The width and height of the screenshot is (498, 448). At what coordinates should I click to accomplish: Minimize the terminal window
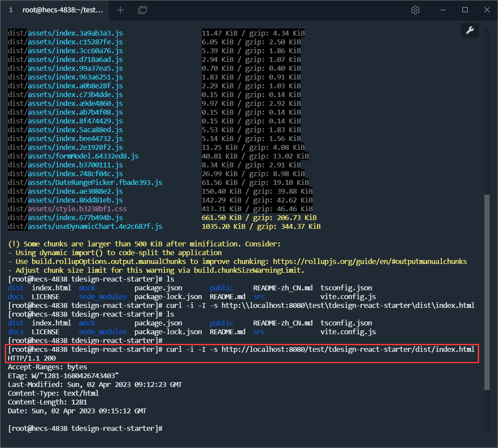tap(443, 10)
